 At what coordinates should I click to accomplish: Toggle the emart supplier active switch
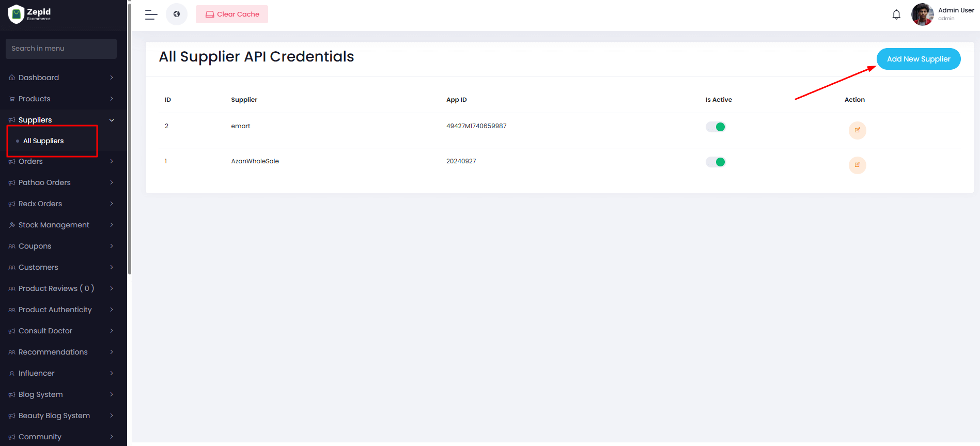715,127
